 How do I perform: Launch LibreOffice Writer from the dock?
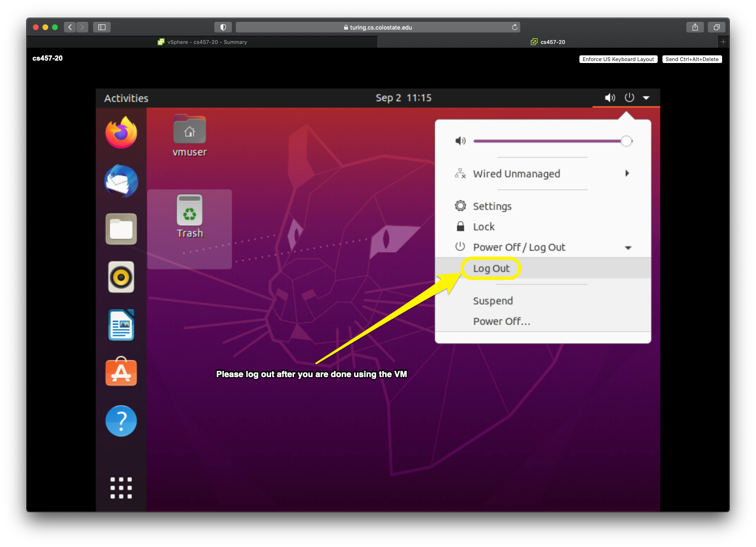[121, 325]
